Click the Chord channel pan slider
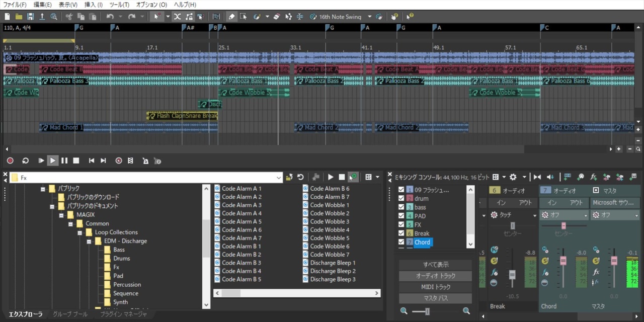The width and height of the screenshot is (644, 322). [563, 226]
